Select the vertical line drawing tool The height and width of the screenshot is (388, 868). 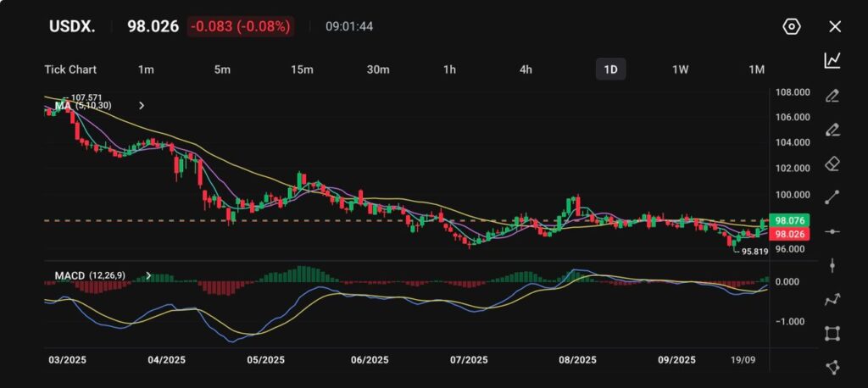pyautogui.click(x=832, y=265)
